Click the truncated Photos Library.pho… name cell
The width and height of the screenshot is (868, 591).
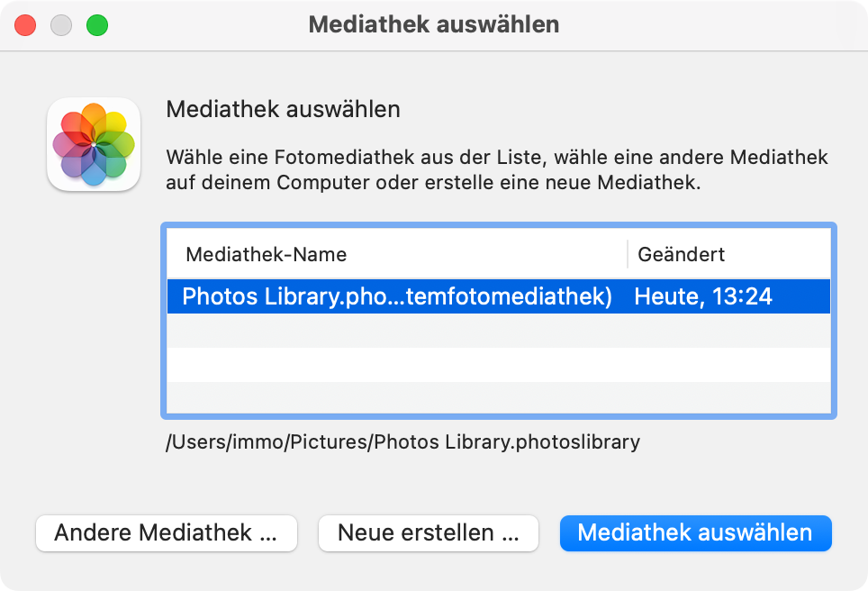397,296
